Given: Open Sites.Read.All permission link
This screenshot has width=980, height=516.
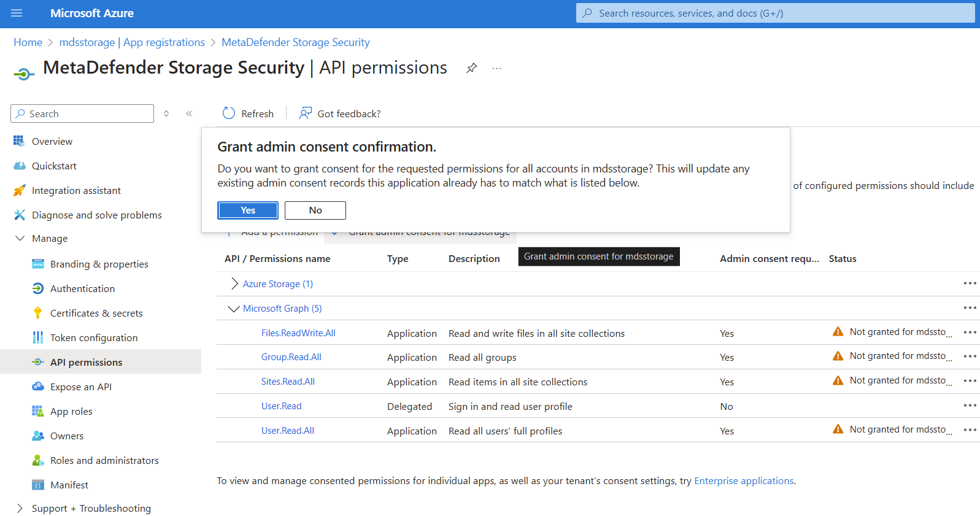Looking at the screenshot, I should coord(288,382).
